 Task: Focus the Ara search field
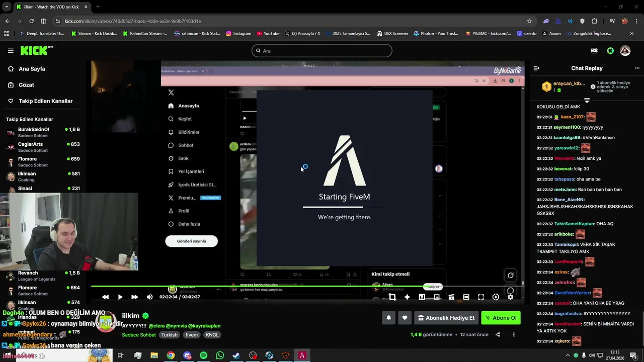[322, 51]
